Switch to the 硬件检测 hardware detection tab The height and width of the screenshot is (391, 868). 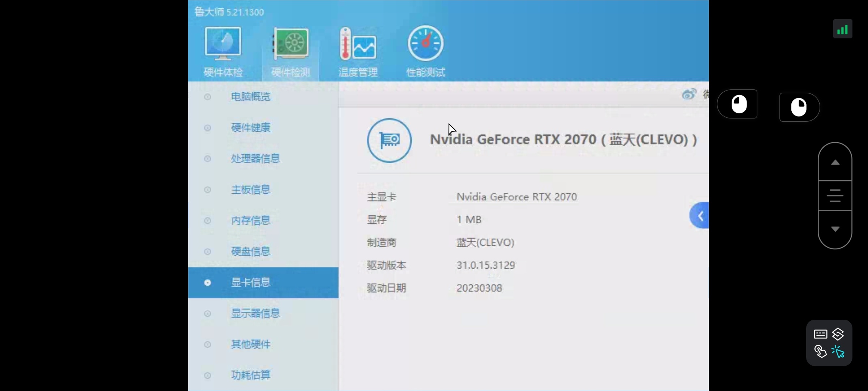pyautogui.click(x=291, y=52)
